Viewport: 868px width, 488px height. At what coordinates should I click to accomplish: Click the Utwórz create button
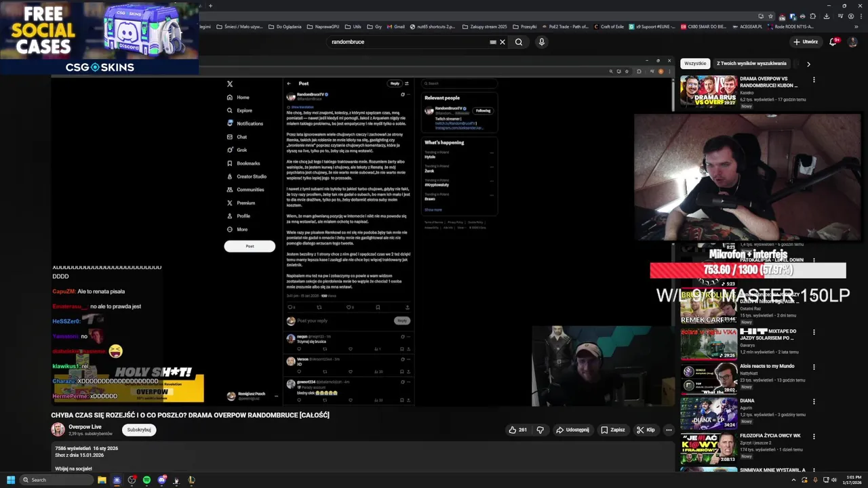[x=806, y=42]
